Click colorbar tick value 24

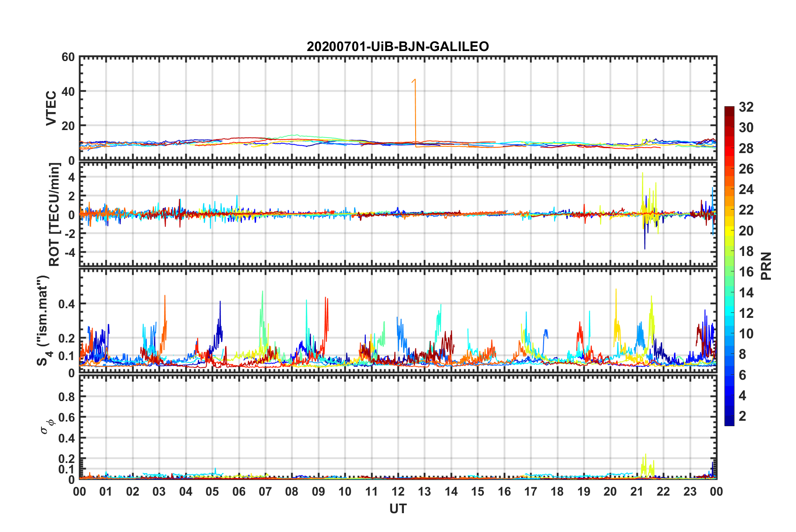click(x=746, y=189)
